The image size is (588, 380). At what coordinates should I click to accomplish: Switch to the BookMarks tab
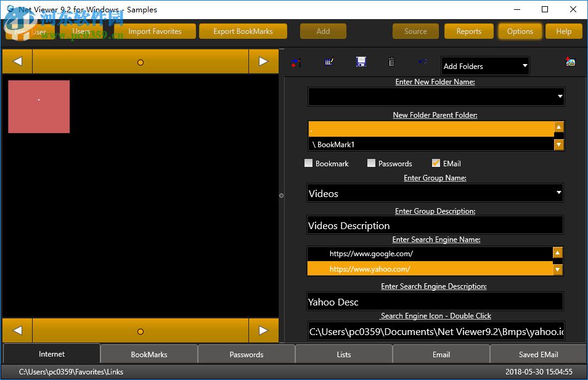tap(149, 354)
